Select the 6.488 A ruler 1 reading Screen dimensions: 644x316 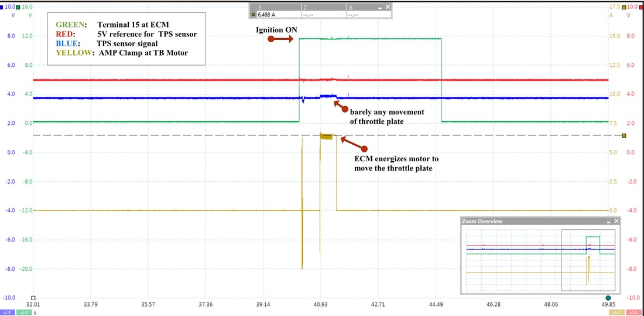(266, 15)
